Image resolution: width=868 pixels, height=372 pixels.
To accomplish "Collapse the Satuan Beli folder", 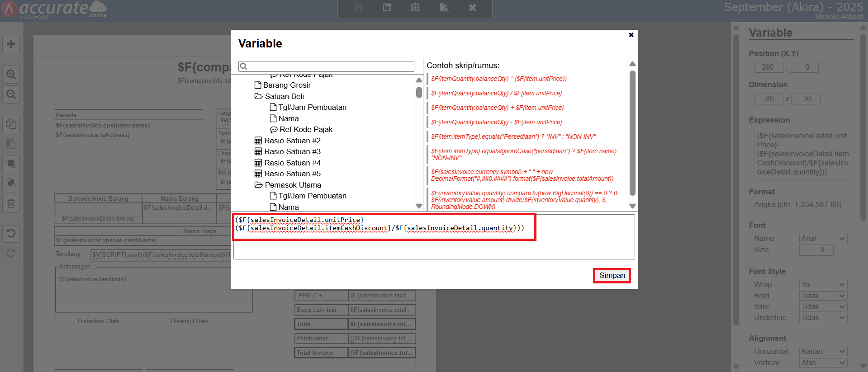I will point(259,96).
